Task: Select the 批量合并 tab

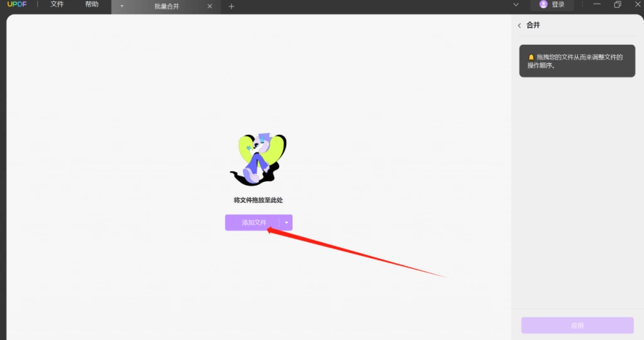Action: click(167, 6)
